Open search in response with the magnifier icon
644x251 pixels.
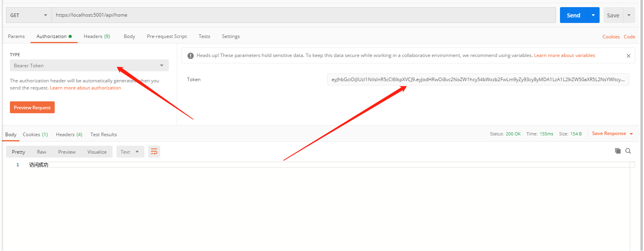[x=628, y=151]
